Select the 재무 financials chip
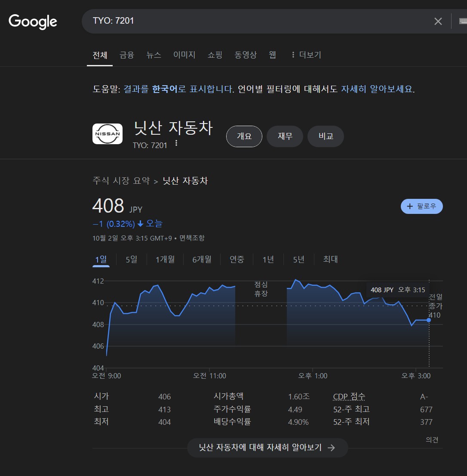This screenshot has width=467, height=476. coord(285,136)
